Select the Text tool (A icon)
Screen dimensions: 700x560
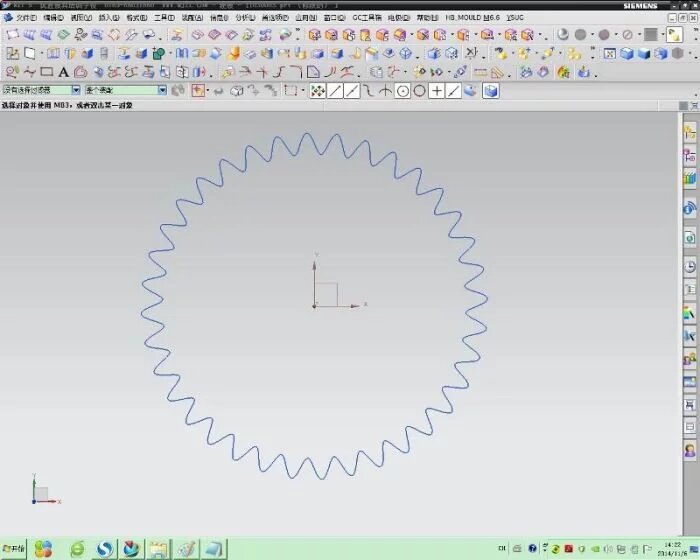(63, 72)
